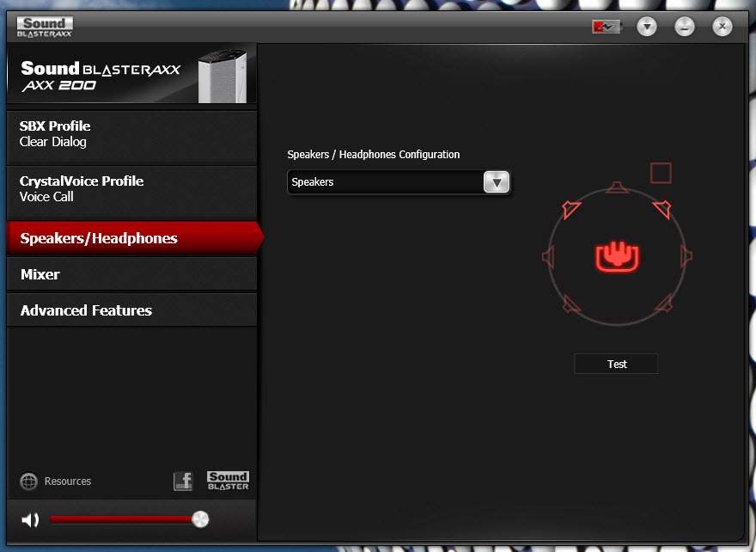
Task: Click the rear left speaker icon
Action: [x=571, y=303]
